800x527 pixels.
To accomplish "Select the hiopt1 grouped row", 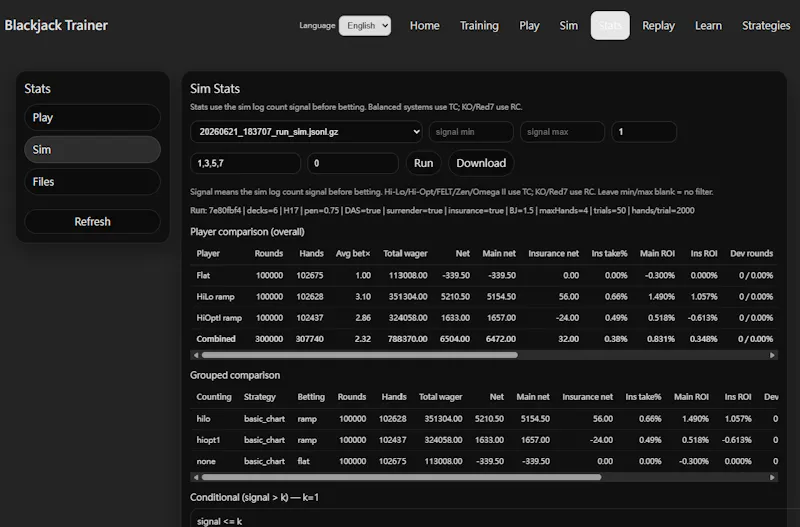I will coord(484,440).
